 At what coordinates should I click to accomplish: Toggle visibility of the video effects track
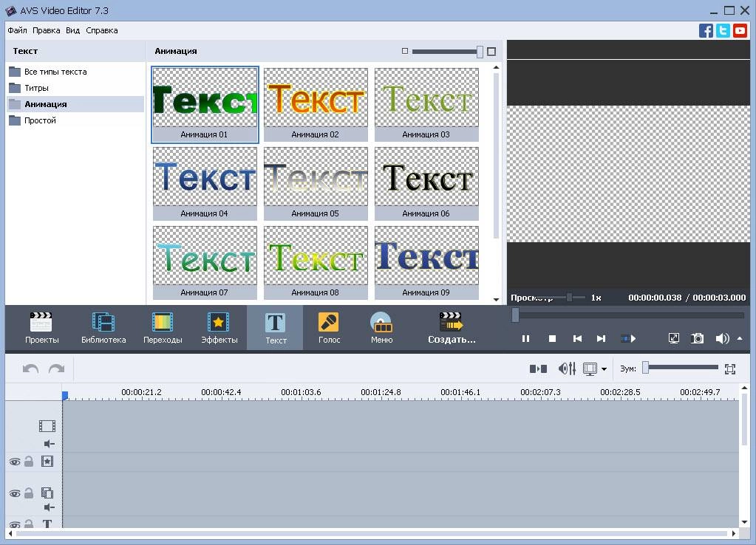(x=15, y=462)
